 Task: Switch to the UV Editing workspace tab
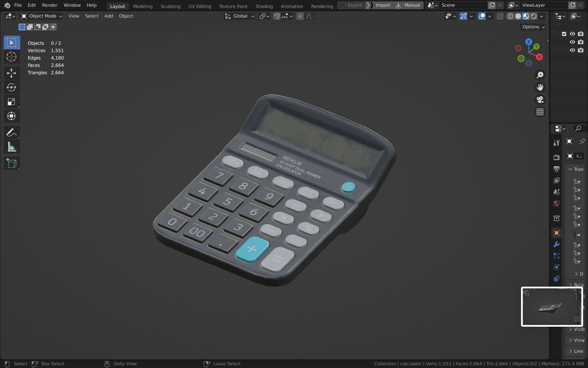tap(200, 6)
